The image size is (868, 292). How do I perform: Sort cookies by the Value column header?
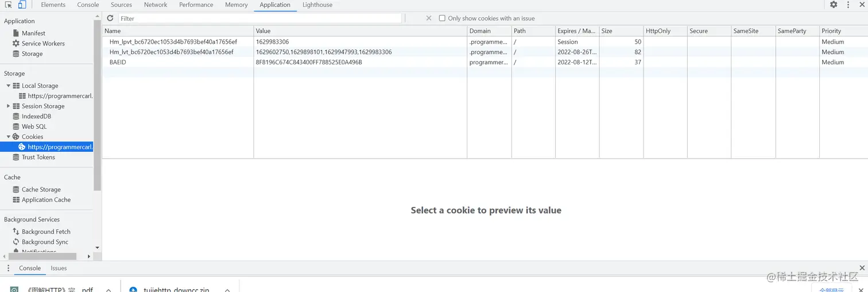click(x=361, y=31)
